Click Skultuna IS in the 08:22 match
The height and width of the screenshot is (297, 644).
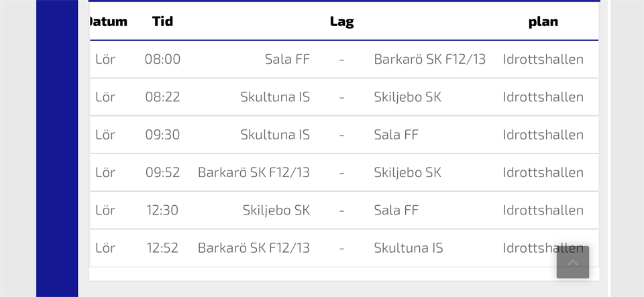tap(275, 97)
